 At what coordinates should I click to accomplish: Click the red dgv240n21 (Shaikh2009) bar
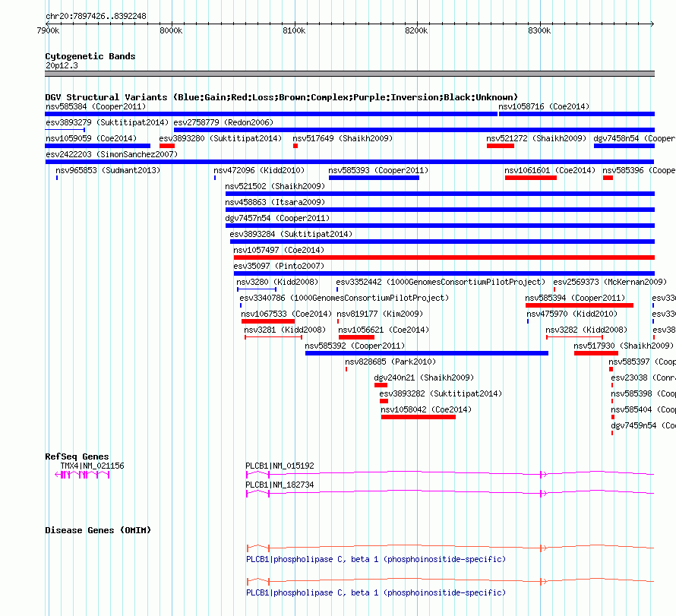(x=381, y=385)
